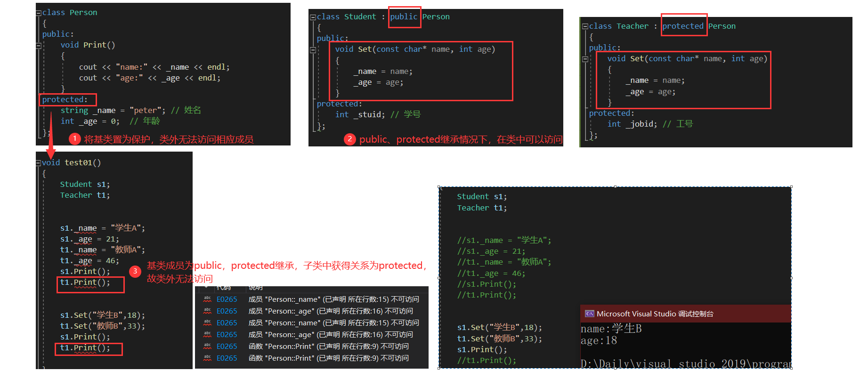This screenshot has height=379, width=868.
Task: Collapse the Set function in class Student
Action: pos(313,50)
